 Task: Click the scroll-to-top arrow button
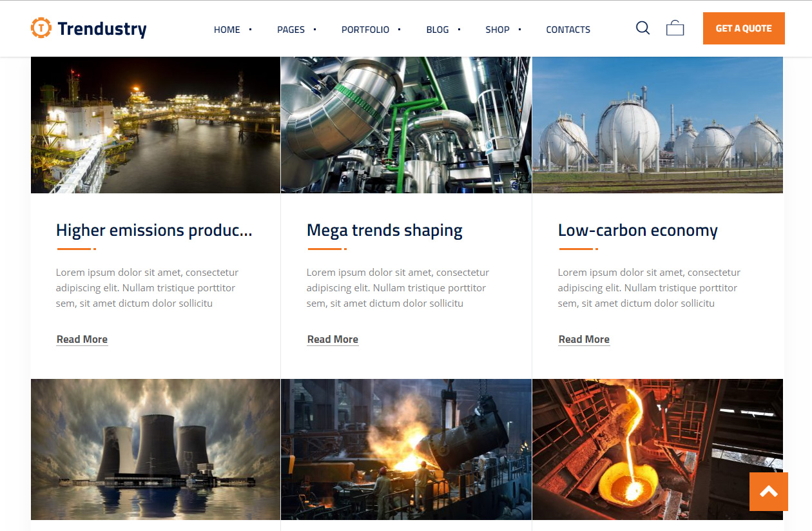768,492
